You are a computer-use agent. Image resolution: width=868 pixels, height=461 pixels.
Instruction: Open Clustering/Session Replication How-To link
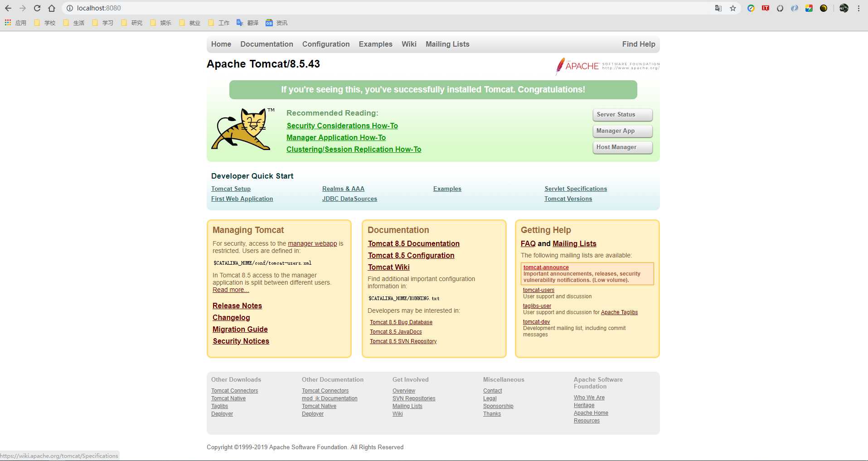click(x=354, y=150)
